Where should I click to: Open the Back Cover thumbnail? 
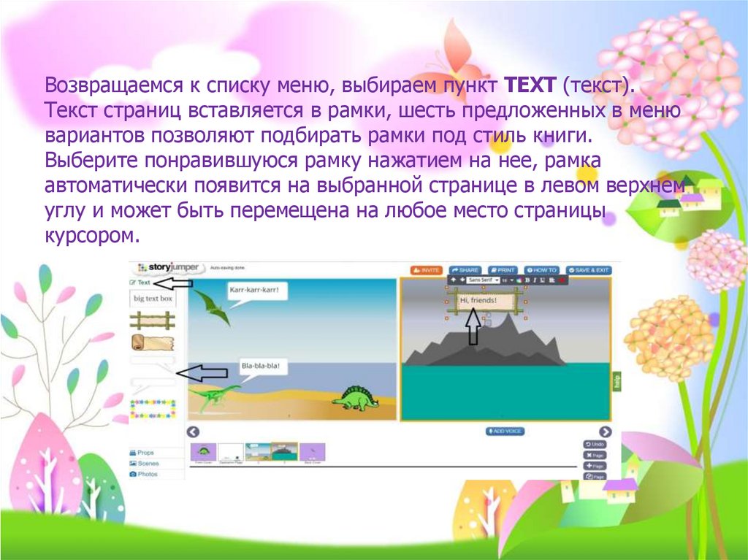tap(313, 453)
